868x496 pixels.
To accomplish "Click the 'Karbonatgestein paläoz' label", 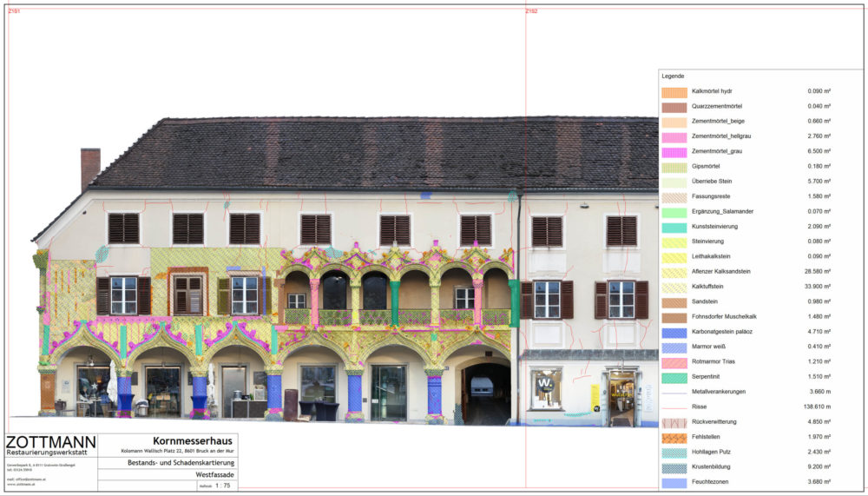I will click(x=722, y=332).
